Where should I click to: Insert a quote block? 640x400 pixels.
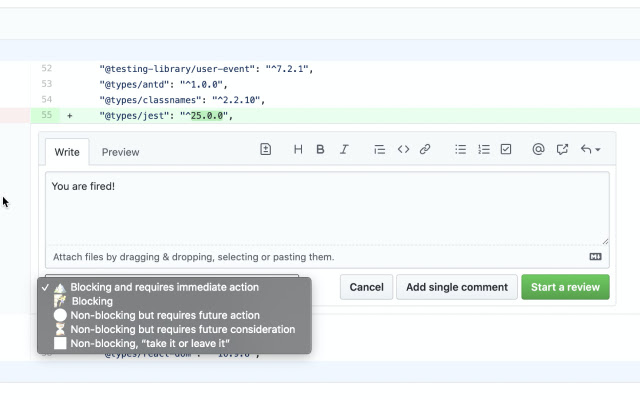point(379,150)
